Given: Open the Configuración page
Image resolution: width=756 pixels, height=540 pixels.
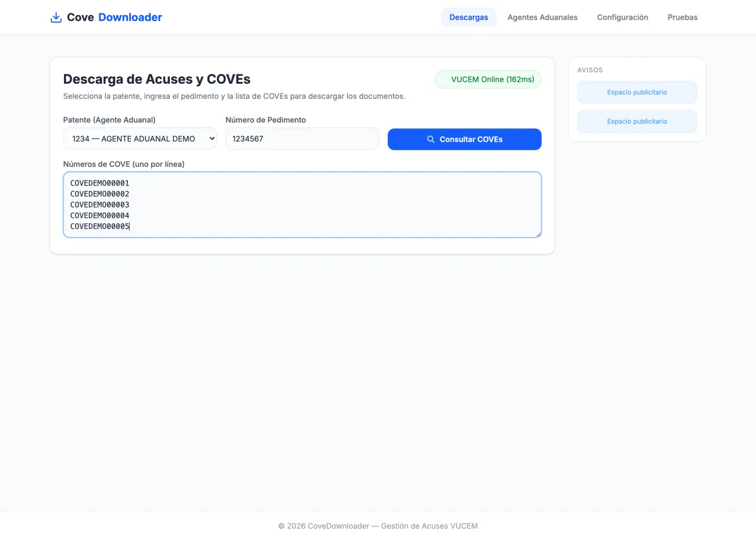Looking at the screenshot, I should [622, 17].
